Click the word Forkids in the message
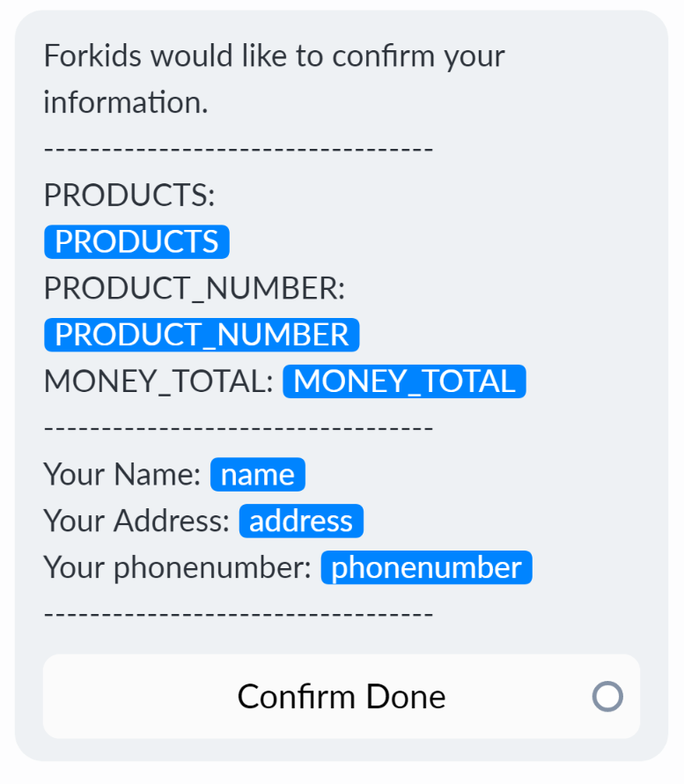The width and height of the screenshot is (684, 784). 93,56
